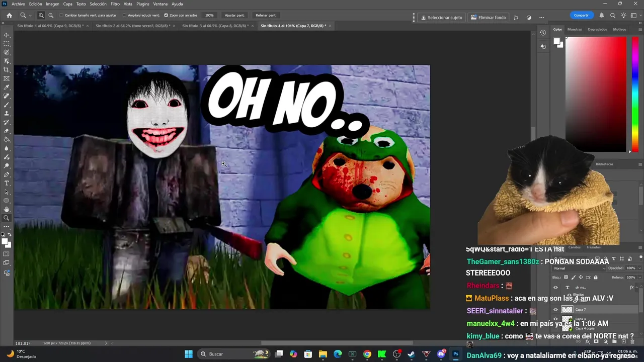The height and width of the screenshot is (362, 644).
Task: Click the notifications bell icon
Action: (601, 16)
